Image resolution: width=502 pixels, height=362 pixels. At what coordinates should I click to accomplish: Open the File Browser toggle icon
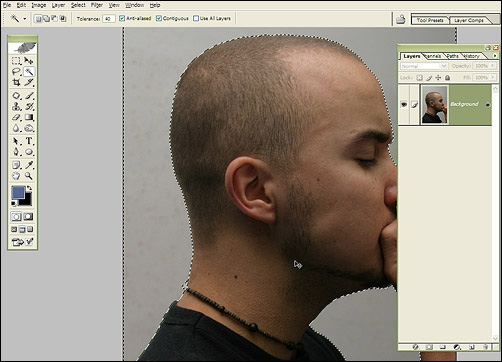coord(401,19)
